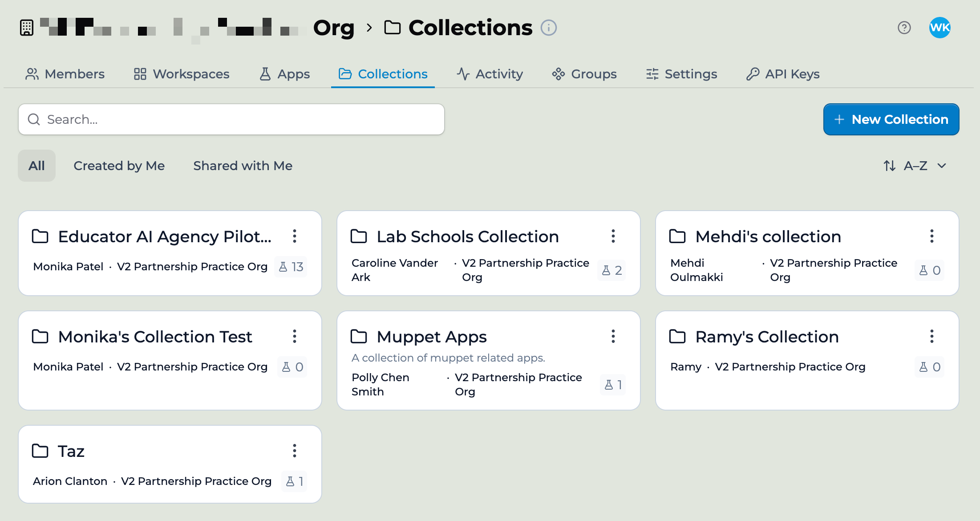Click 'A collection of muppet related apps.' description
The image size is (980, 521).
point(448,358)
